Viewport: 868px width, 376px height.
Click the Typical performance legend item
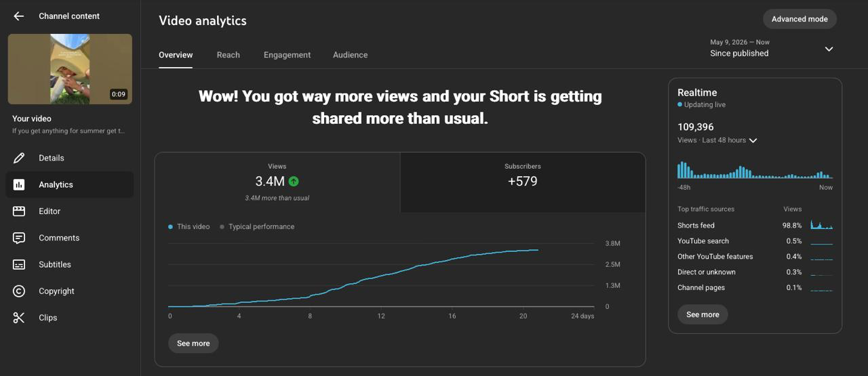257,227
